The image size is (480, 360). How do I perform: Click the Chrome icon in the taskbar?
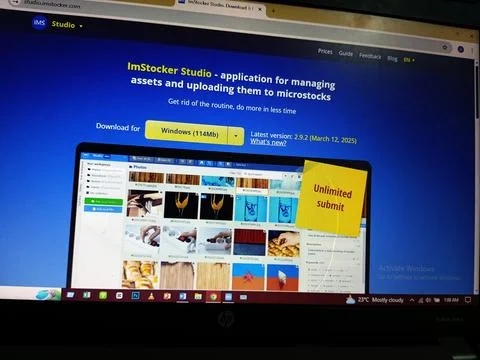coord(213,297)
